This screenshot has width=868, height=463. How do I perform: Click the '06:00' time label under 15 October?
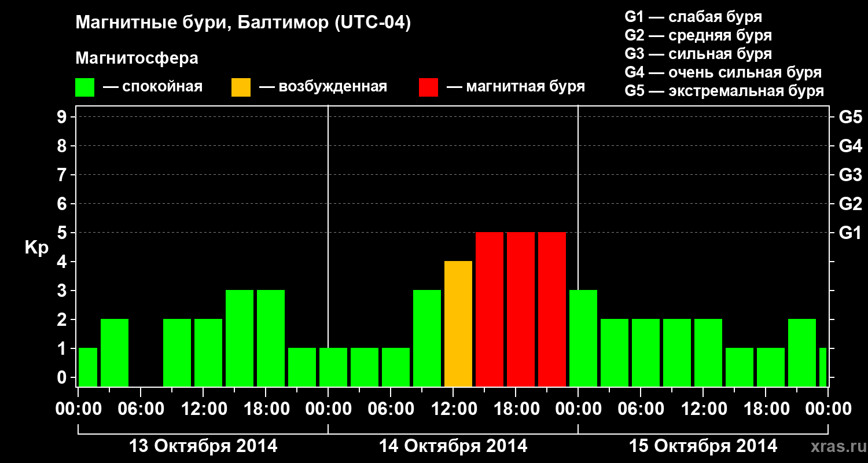pyautogui.click(x=641, y=409)
